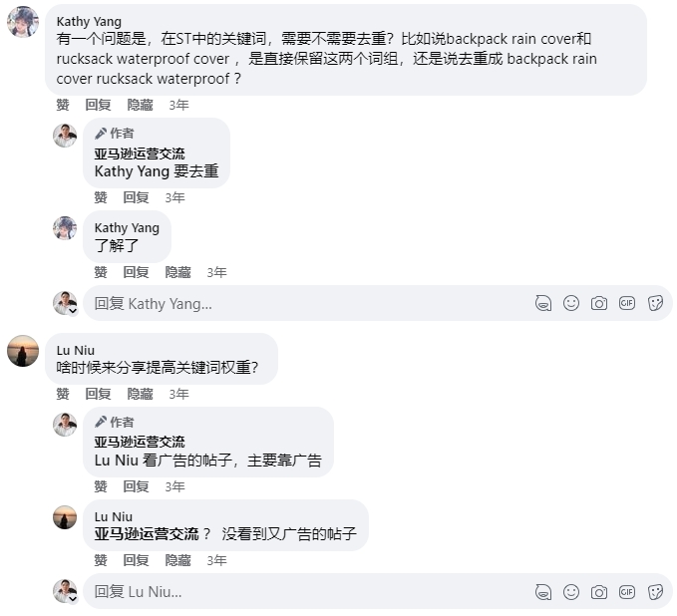
Task: Insert emoji in Lu Niu reply box
Action: pos(571,592)
